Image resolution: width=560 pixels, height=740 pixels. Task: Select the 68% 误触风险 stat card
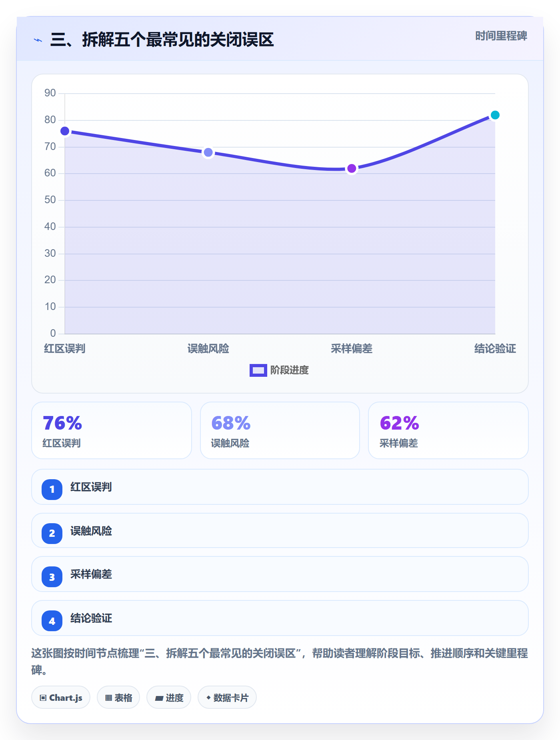280,430
